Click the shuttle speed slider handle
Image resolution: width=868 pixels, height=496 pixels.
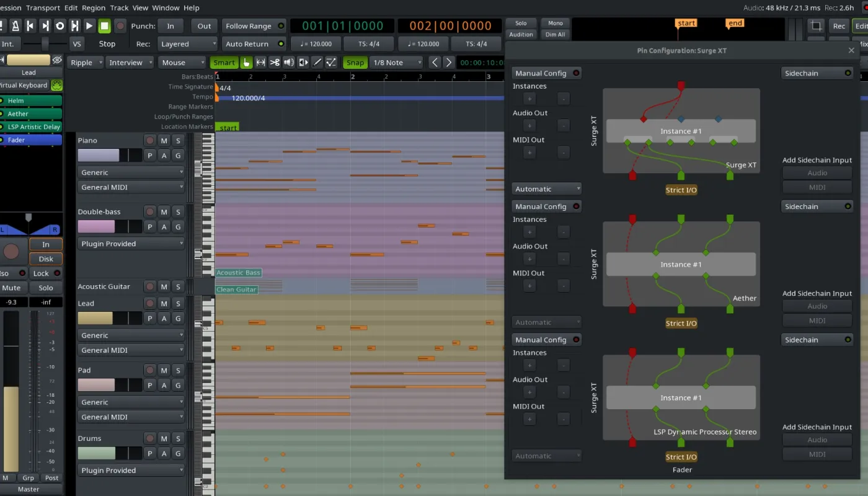tap(45, 44)
